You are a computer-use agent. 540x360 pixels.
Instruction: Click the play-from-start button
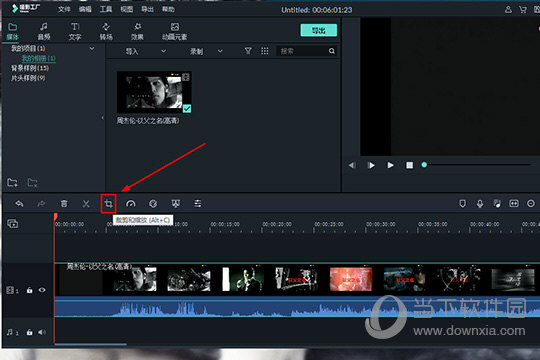tap(371, 165)
